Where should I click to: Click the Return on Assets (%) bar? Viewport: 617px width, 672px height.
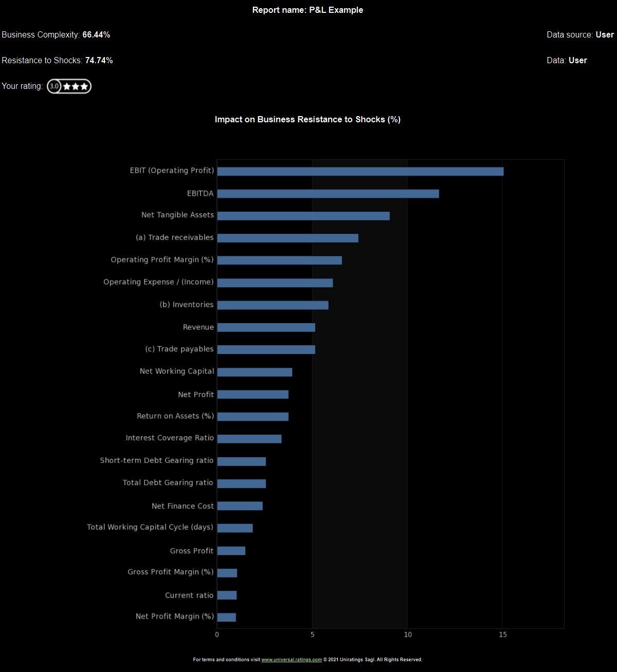click(x=252, y=417)
